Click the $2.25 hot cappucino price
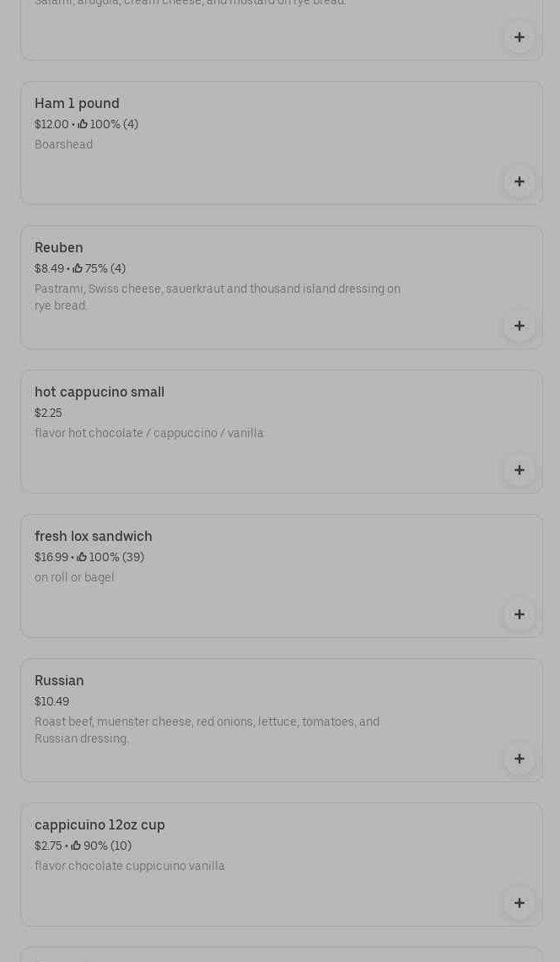 [x=48, y=413]
